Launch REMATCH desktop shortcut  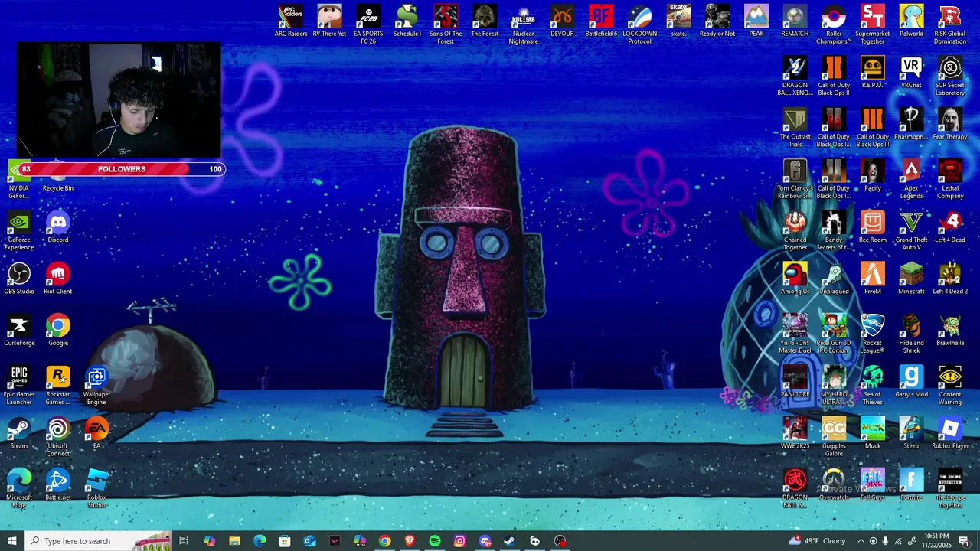(795, 21)
